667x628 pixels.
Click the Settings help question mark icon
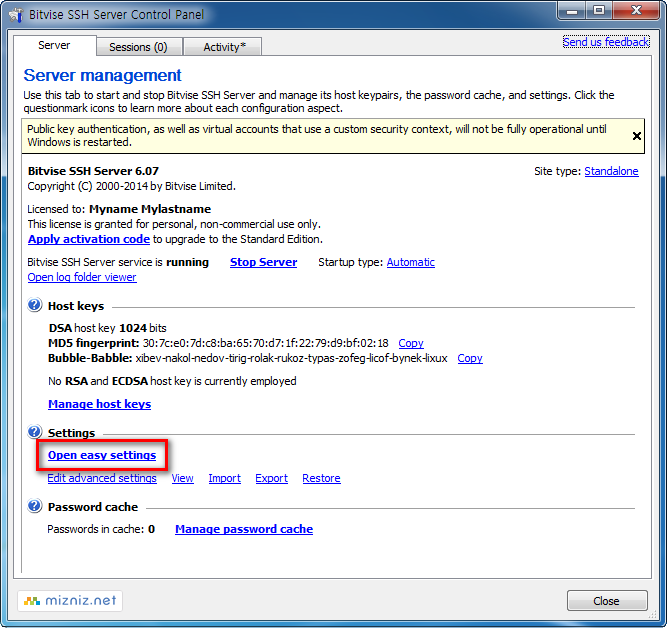34,432
